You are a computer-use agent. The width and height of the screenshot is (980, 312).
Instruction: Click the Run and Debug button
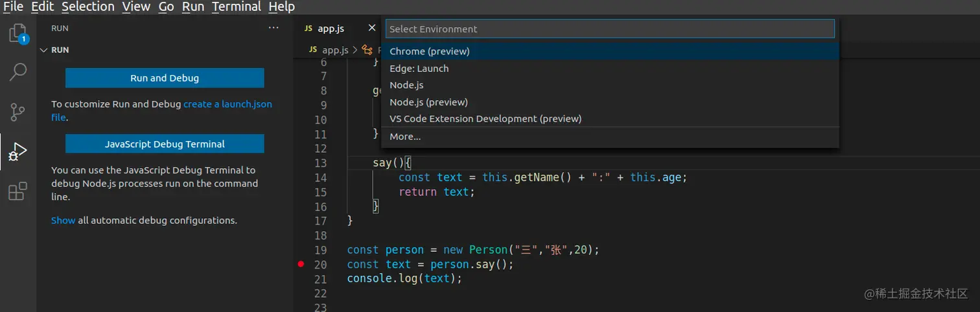coord(165,78)
